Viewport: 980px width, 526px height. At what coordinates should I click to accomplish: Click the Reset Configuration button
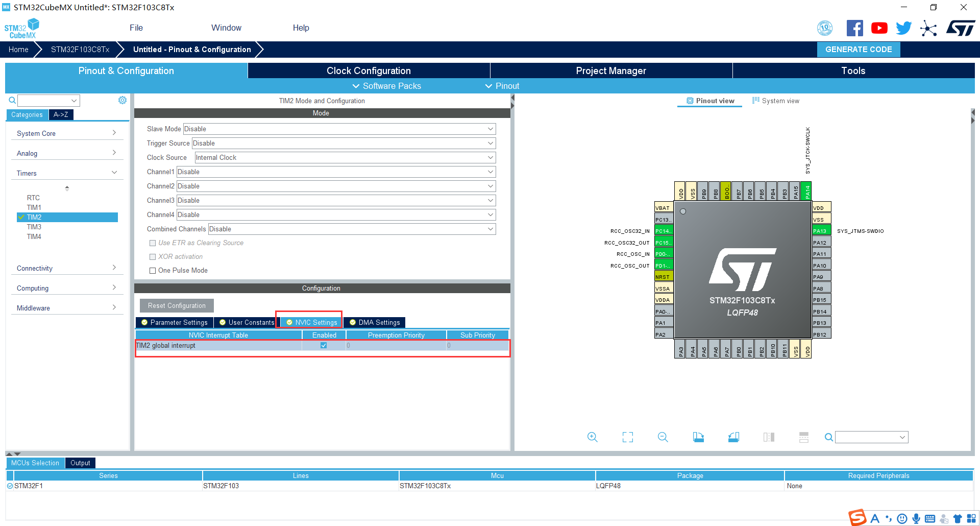177,306
